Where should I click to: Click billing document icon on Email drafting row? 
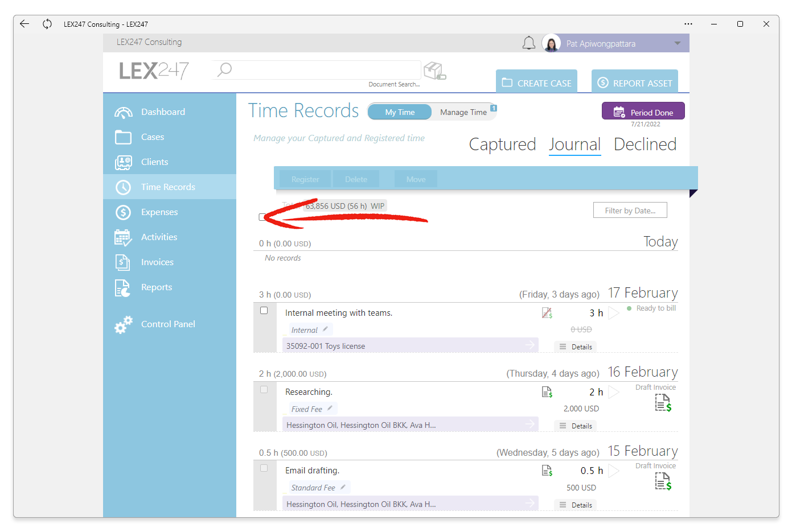tap(547, 471)
